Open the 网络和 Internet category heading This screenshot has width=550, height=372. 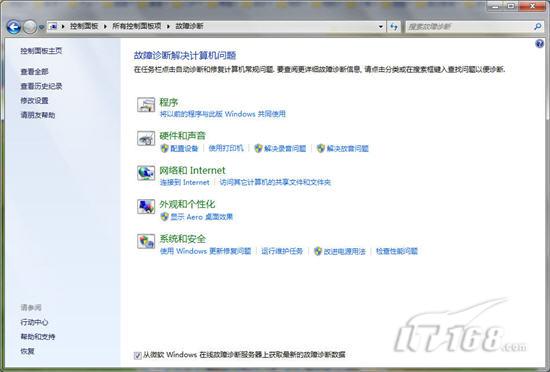[192, 170]
